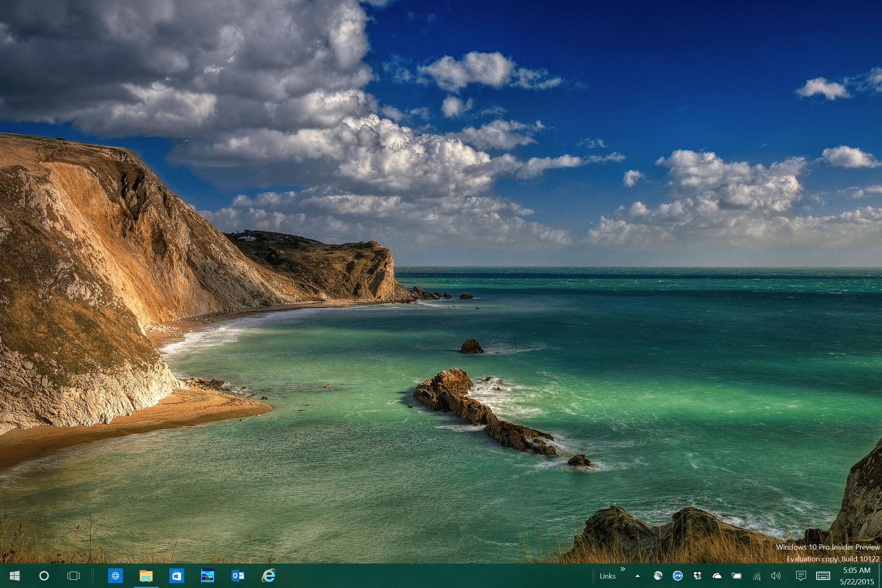Open the volume speaker control

click(x=776, y=576)
